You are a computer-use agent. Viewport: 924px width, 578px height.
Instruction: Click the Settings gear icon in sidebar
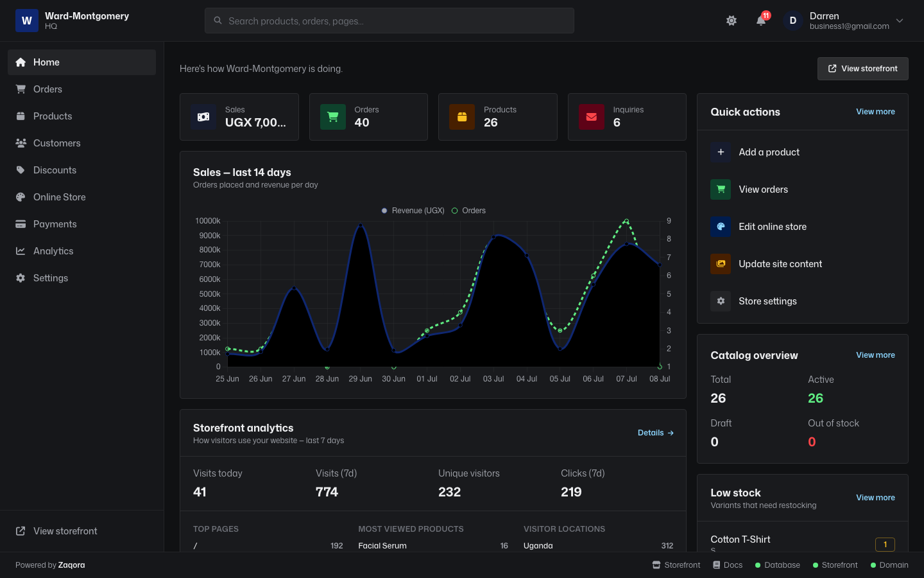click(21, 278)
